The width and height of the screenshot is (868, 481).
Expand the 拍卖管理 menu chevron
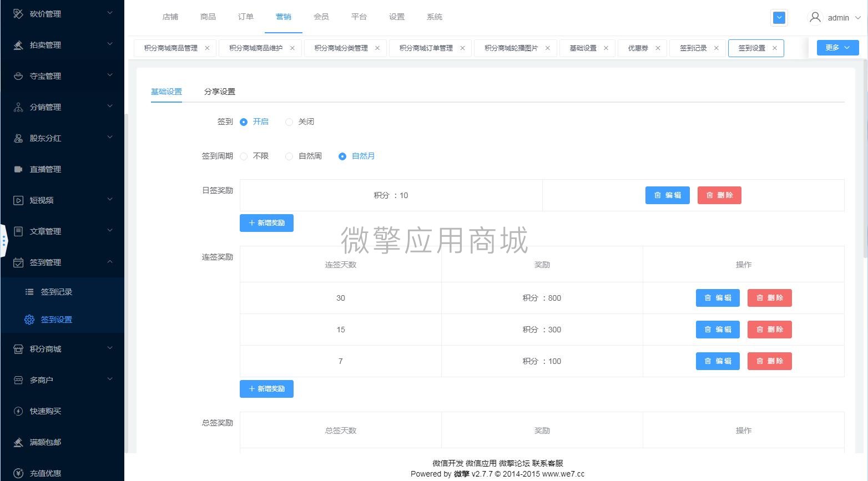109,44
